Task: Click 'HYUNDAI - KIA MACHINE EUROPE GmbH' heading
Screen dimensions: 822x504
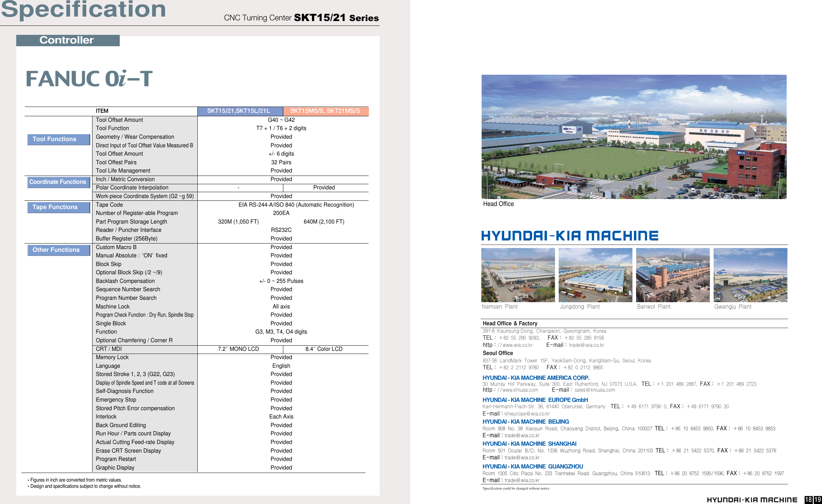Action: 535,400
